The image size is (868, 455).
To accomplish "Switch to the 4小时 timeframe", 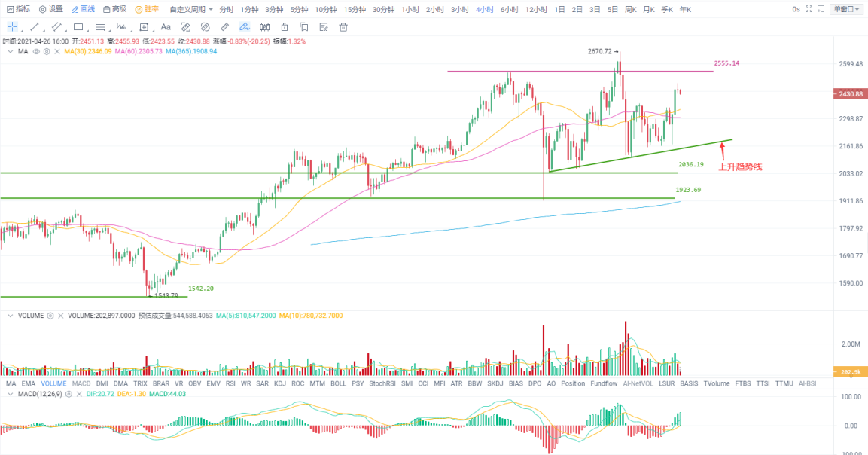I will (484, 10).
